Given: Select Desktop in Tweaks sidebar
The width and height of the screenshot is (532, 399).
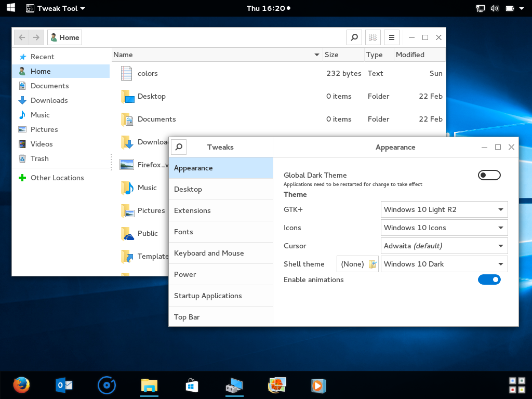Looking at the screenshot, I should coord(220,189).
